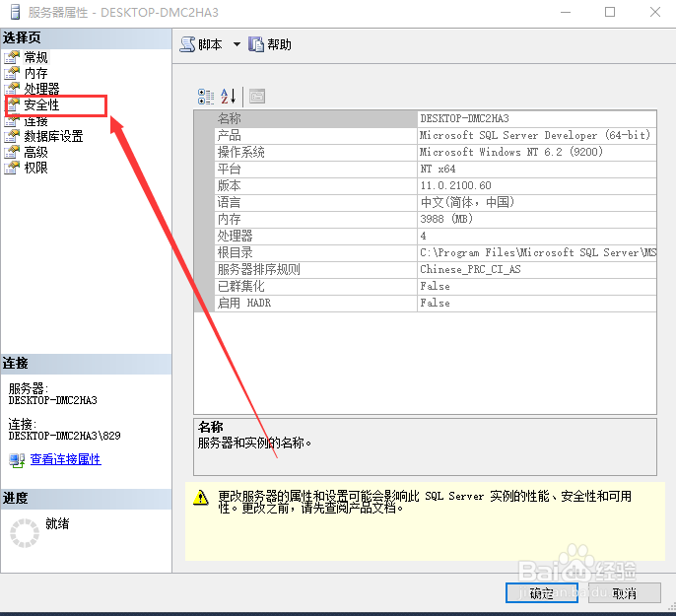Click the 脚本 script icon

pyautogui.click(x=187, y=44)
